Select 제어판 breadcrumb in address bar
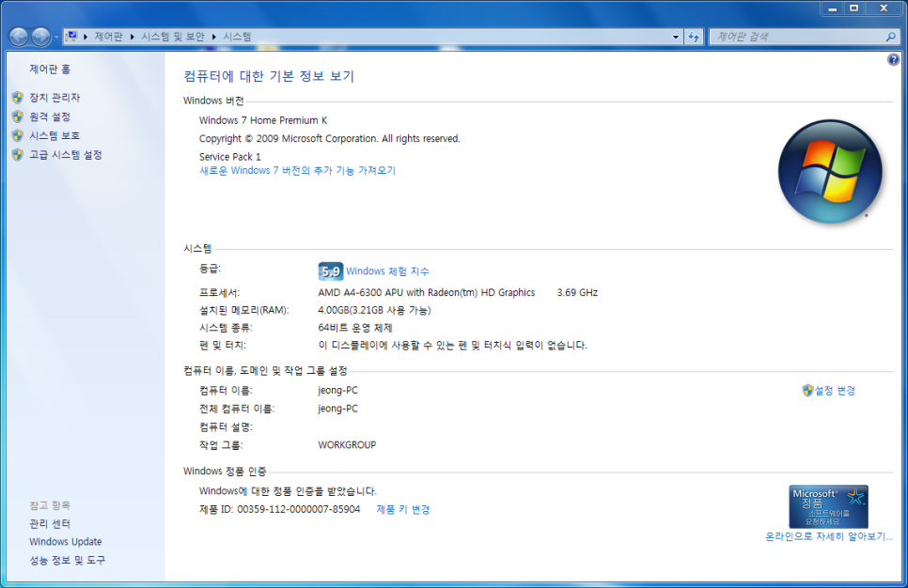This screenshot has height=588, width=908. [108, 37]
